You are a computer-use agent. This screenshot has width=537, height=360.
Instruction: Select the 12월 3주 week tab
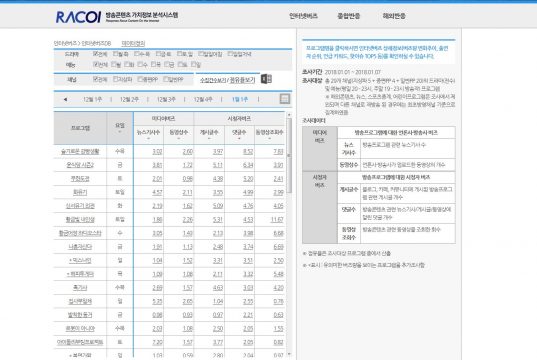(x=166, y=99)
